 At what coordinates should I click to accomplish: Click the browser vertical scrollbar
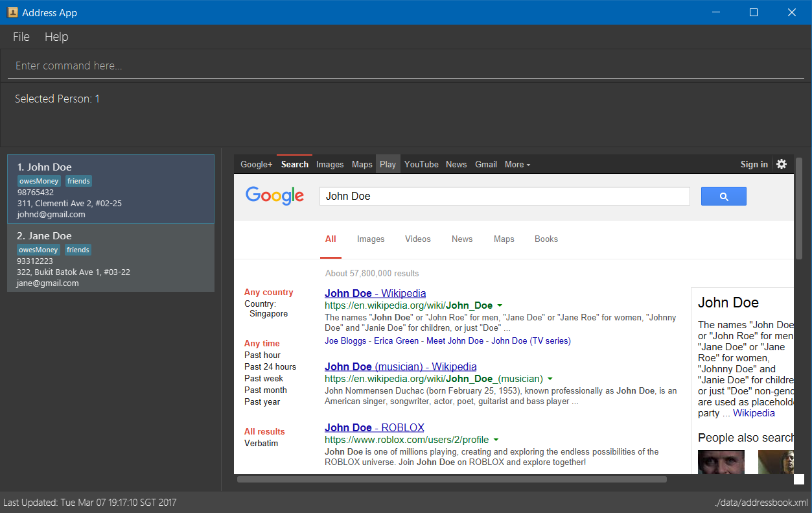(799, 208)
